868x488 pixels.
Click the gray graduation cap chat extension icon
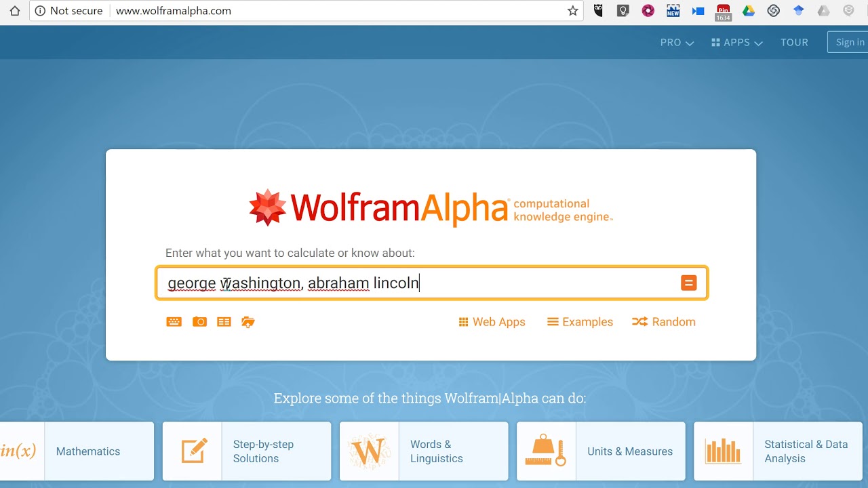coord(848,11)
